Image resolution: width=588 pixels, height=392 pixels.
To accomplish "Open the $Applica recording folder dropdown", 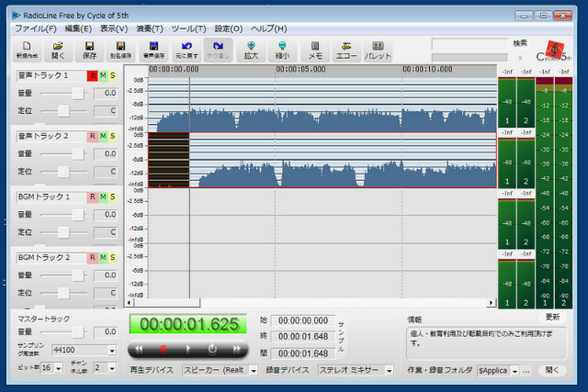I will (x=514, y=371).
